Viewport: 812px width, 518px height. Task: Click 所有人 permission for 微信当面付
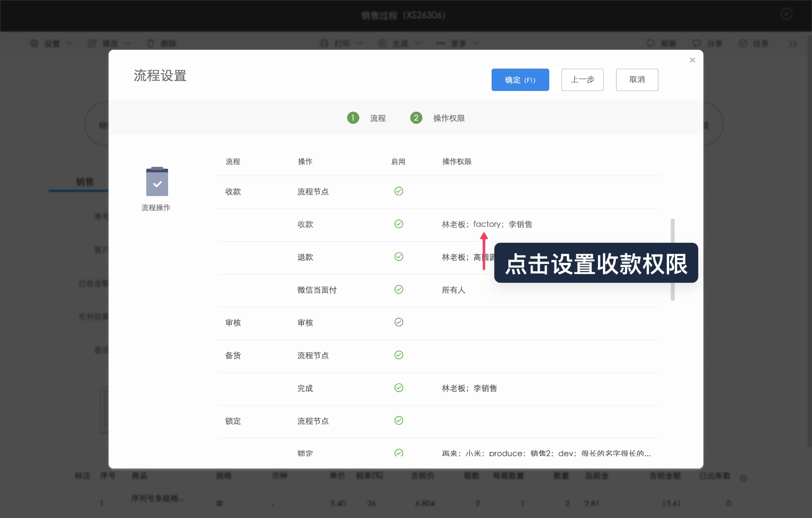454,290
